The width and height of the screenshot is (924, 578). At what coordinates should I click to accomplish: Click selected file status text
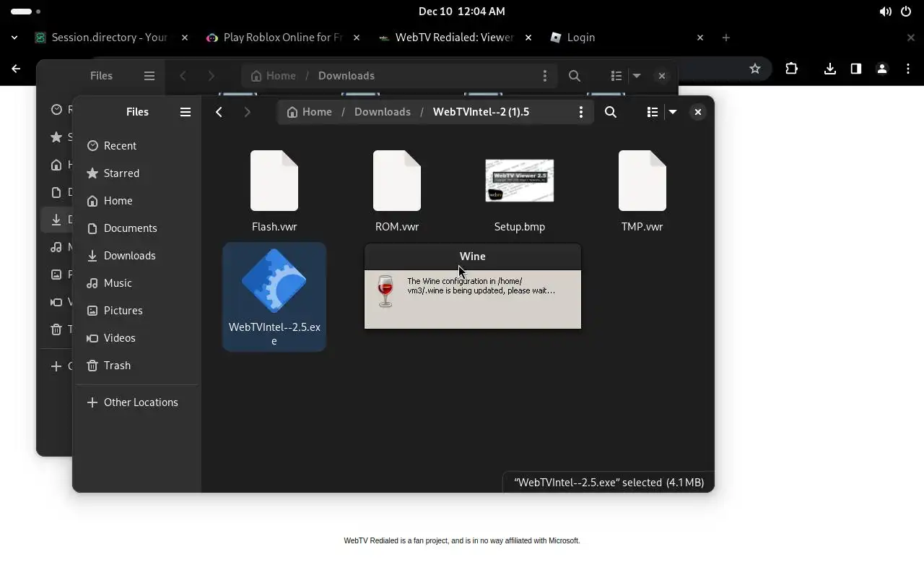pos(609,483)
